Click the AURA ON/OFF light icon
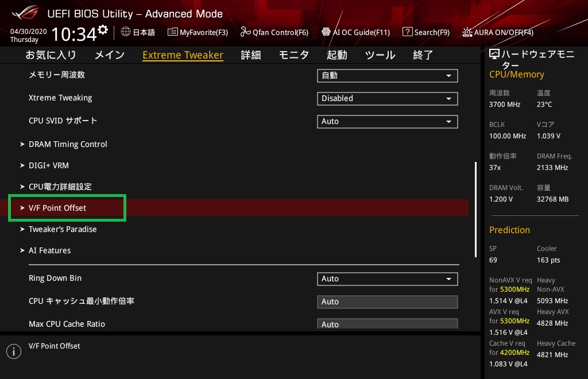The height and width of the screenshot is (379, 588). point(467,32)
